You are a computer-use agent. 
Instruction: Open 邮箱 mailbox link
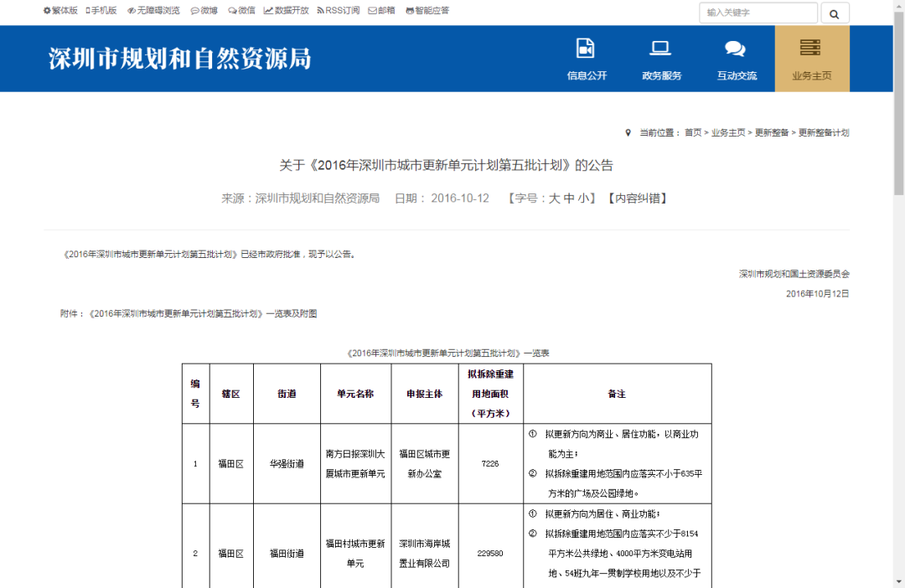click(x=381, y=11)
